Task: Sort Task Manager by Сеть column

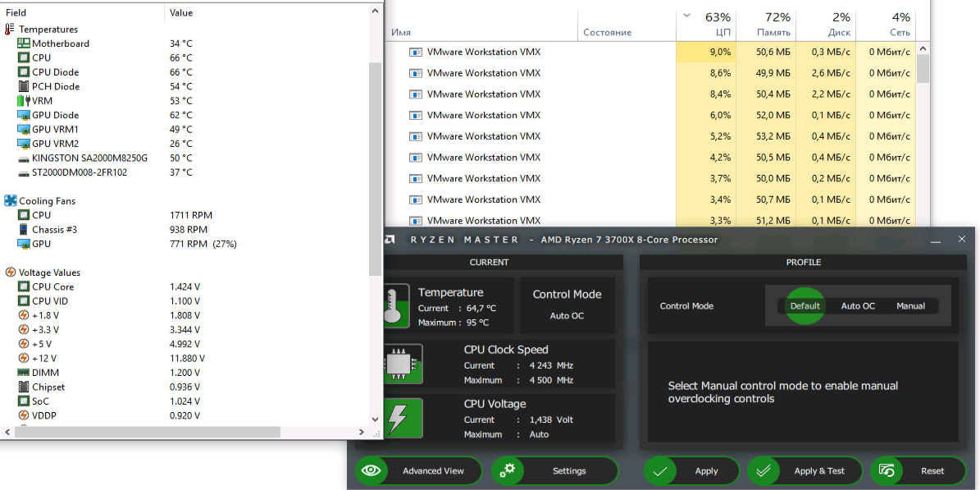Action: click(x=886, y=25)
